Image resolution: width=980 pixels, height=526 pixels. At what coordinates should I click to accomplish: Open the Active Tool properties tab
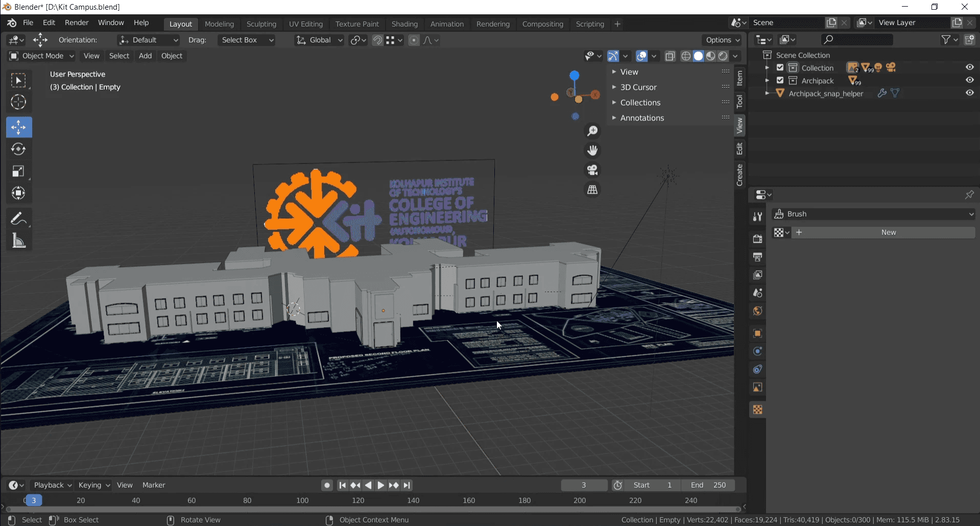coord(757,217)
